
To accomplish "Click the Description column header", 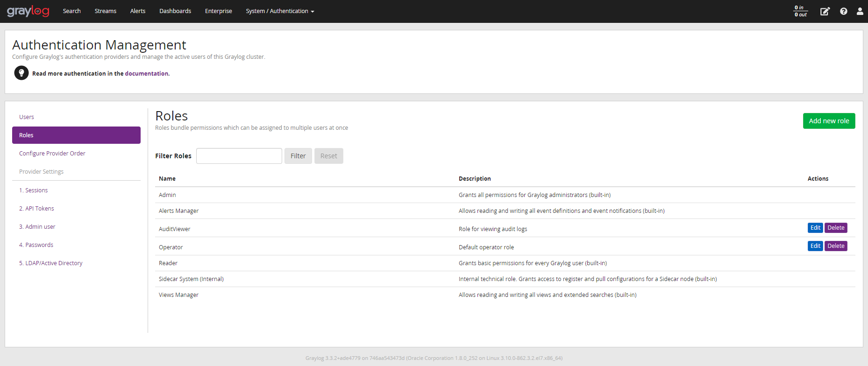I will click(475, 178).
